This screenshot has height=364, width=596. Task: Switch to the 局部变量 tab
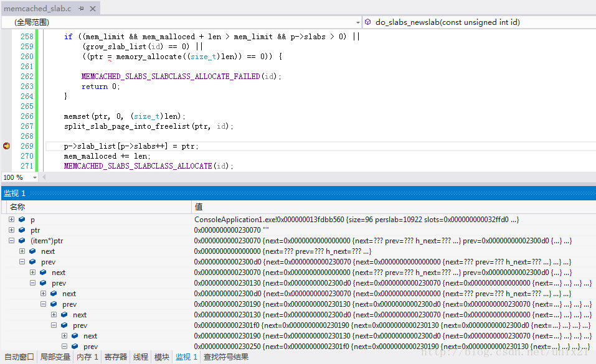pyautogui.click(x=55, y=357)
